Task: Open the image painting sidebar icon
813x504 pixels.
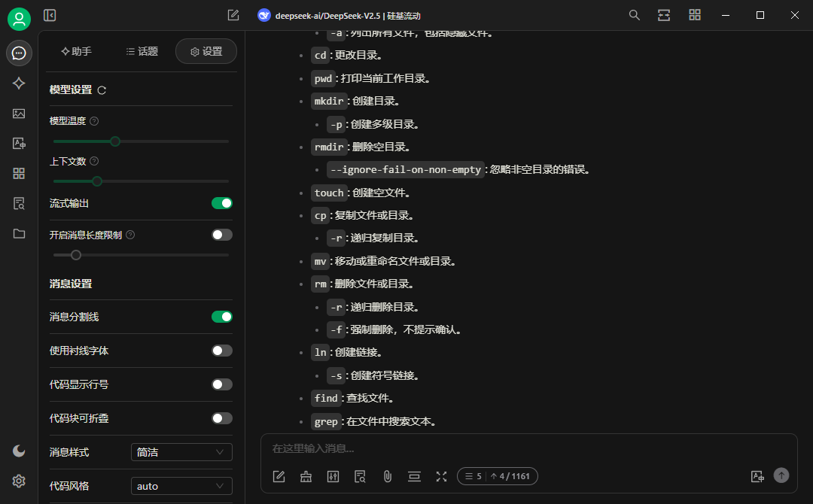Action: click(x=19, y=114)
